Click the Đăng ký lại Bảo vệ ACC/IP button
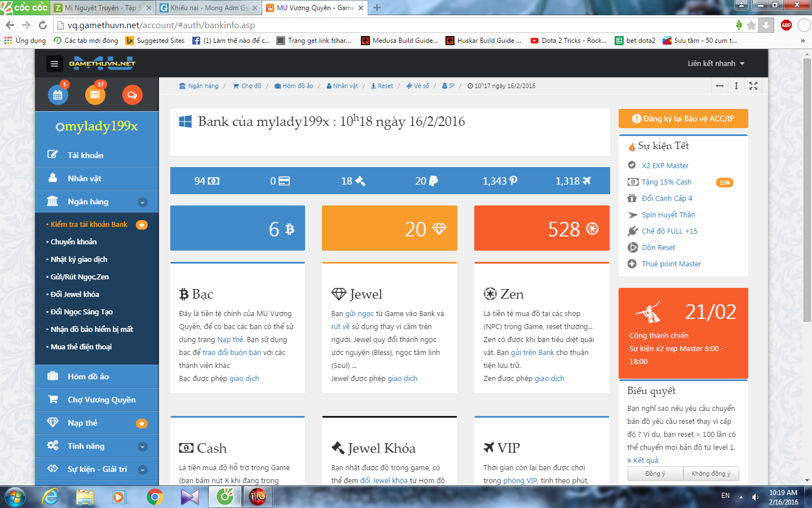Viewport: 812px width, 508px height. (683, 119)
